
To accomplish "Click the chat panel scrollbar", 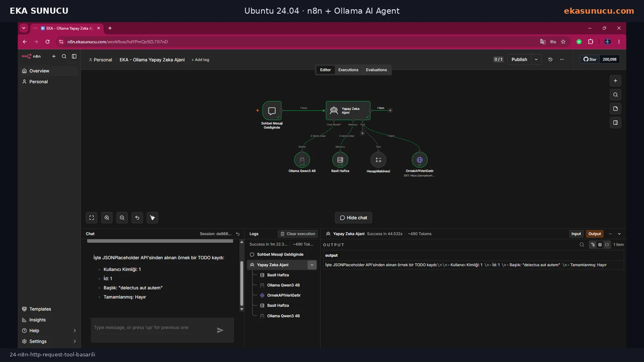I will pyautogui.click(x=242, y=283).
